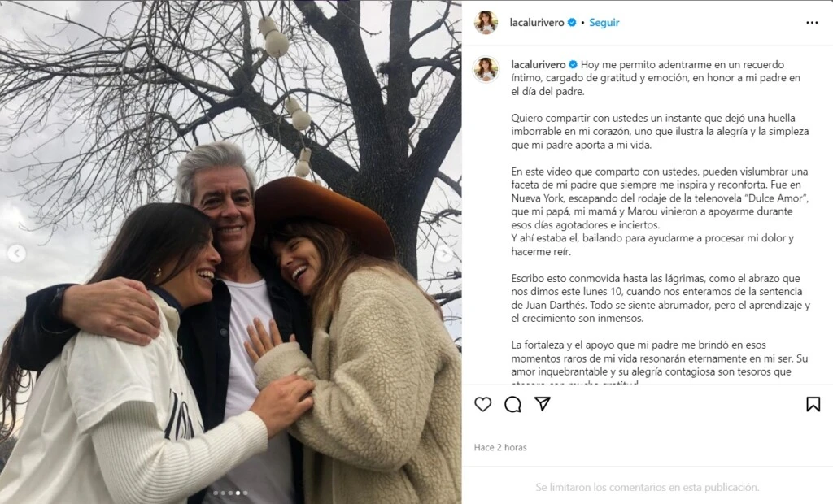
Task: Save post with the bookmark icon
Action: [x=813, y=404]
